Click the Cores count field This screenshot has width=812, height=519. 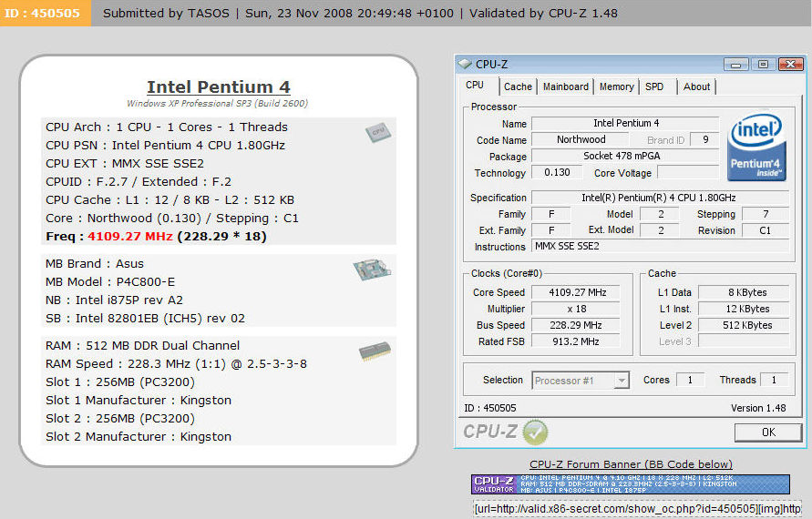tap(690, 380)
